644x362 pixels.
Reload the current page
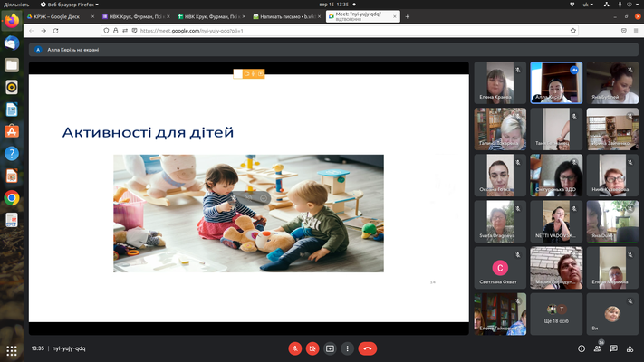(56, 31)
